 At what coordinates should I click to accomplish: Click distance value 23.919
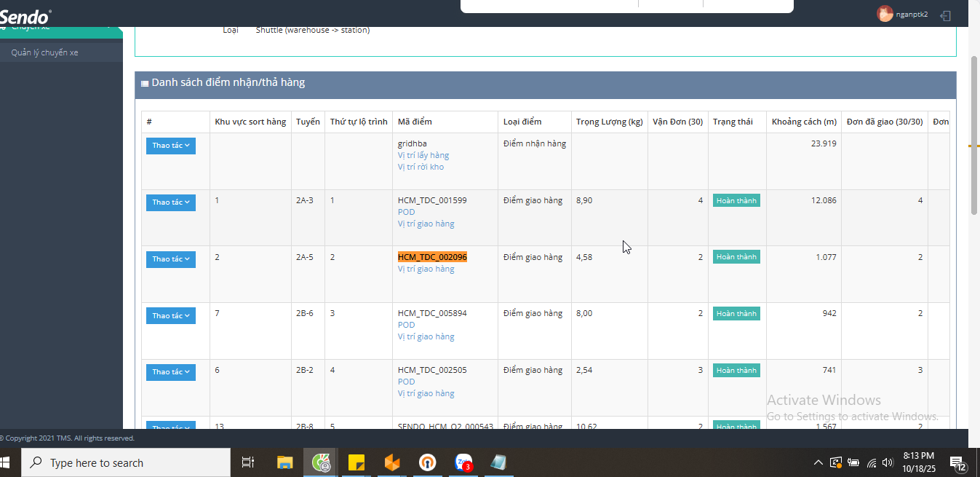tap(824, 143)
